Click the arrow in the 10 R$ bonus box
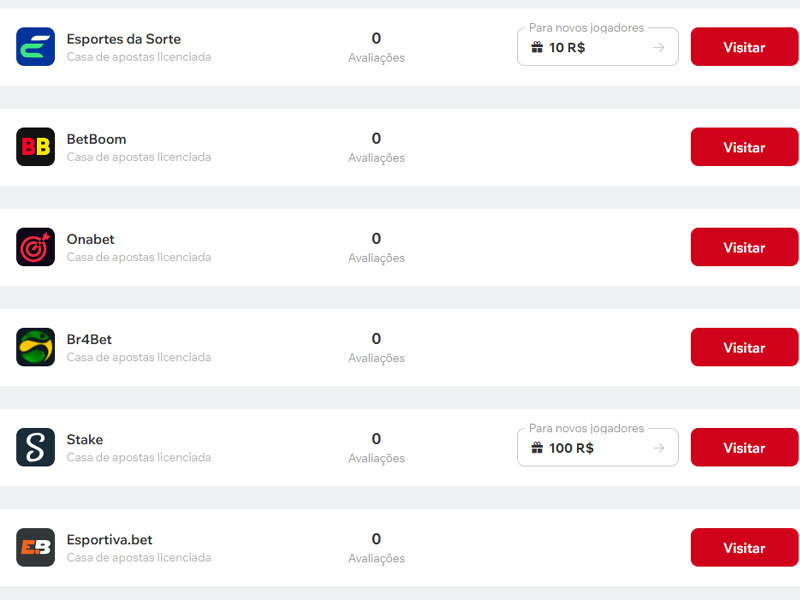The width and height of the screenshot is (800, 600). (x=659, y=47)
